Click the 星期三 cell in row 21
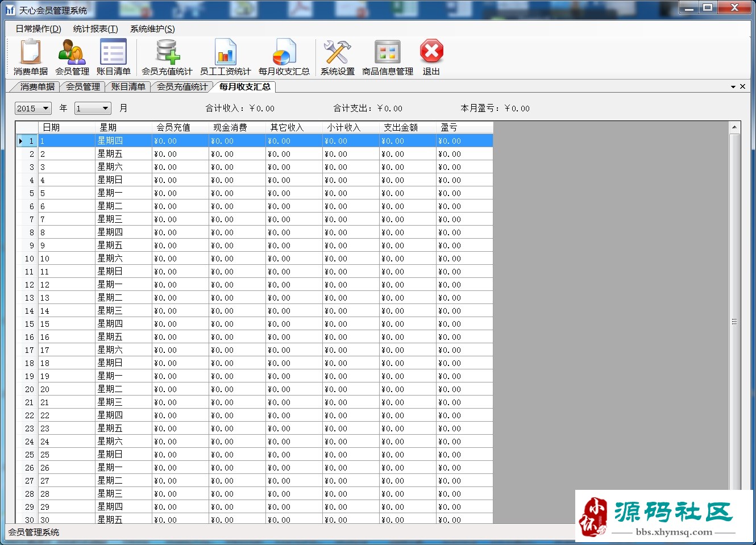 pyautogui.click(x=123, y=402)
